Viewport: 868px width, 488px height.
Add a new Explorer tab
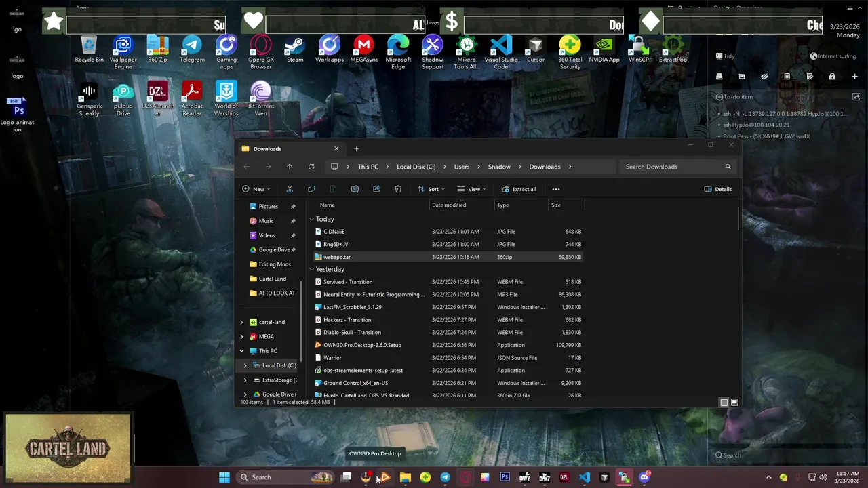(x=356, y=148)
